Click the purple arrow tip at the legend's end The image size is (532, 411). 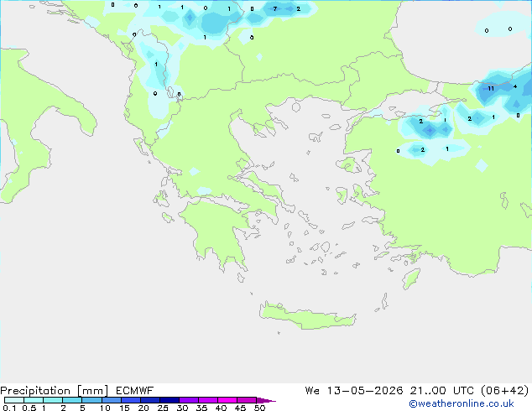point(266,400)
